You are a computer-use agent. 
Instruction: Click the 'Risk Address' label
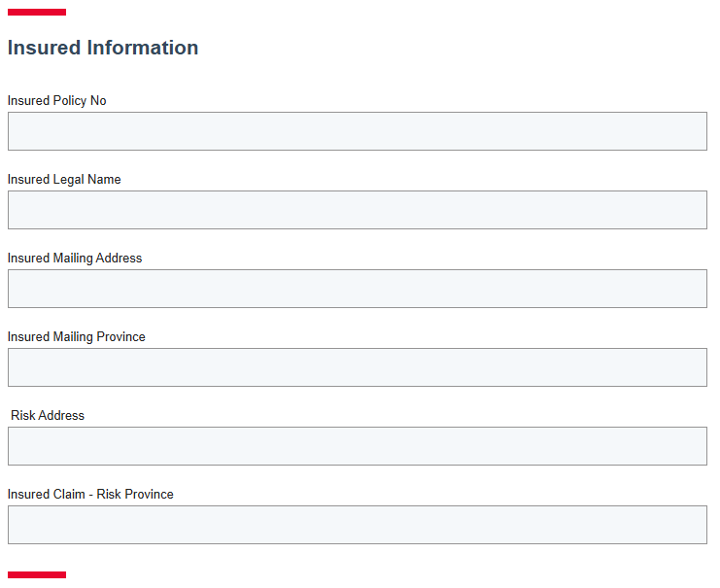[48, 415]
